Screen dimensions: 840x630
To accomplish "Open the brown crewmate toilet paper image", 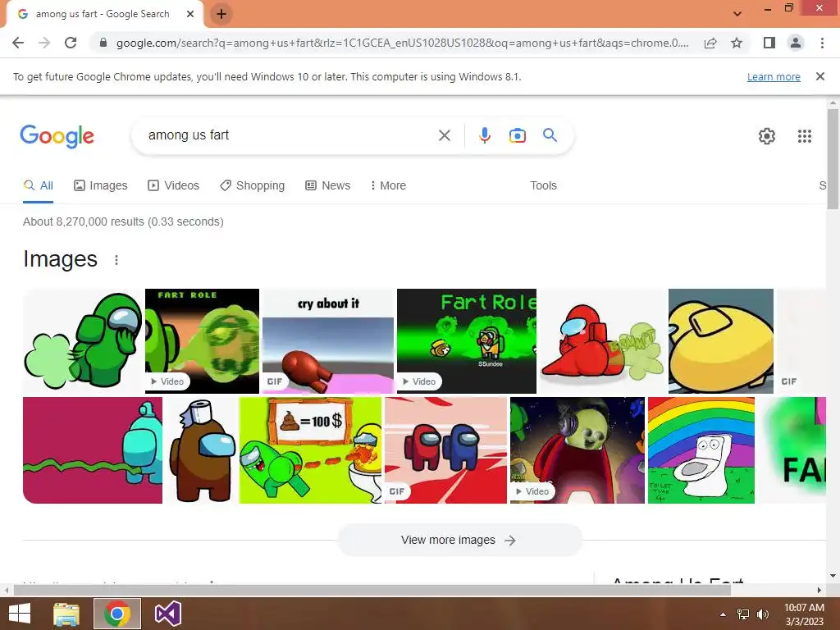I will click(x=201, y=450).
